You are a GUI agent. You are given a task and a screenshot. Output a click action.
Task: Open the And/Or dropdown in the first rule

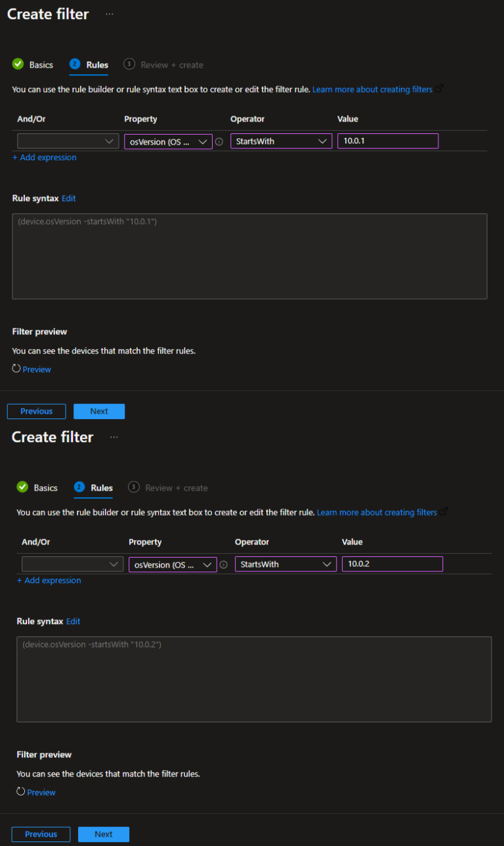click(68, 141)
